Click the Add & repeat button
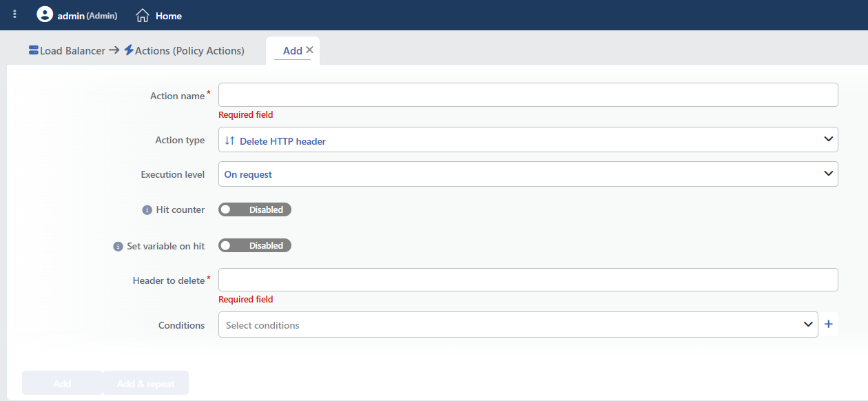Screen dimensions: 868x401 145,384
